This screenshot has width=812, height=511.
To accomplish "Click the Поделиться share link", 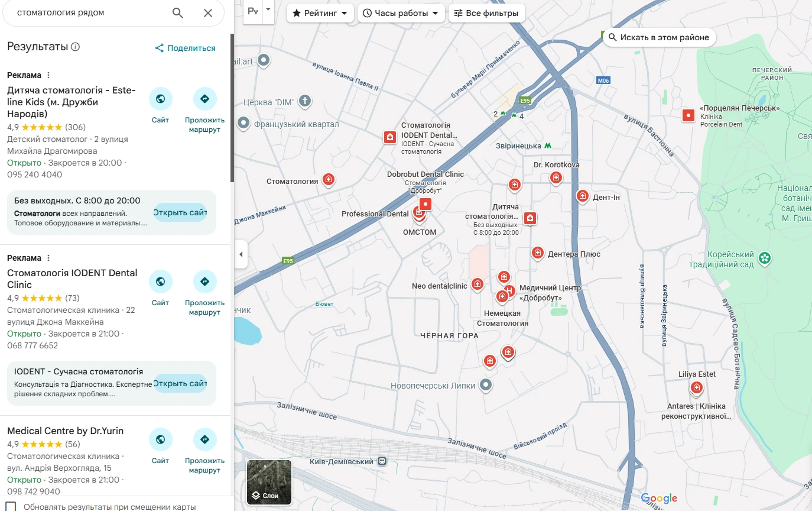I will click(x=186, y=48).
